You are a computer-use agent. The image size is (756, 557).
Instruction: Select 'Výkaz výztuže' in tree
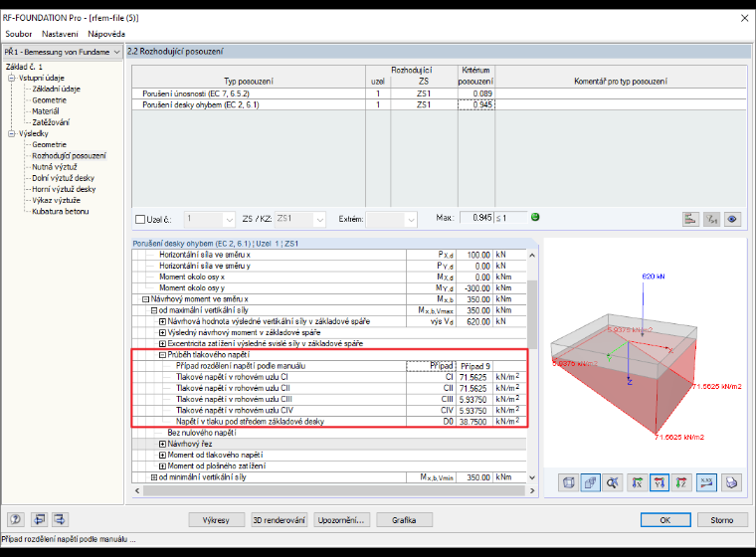click(56, 200)
